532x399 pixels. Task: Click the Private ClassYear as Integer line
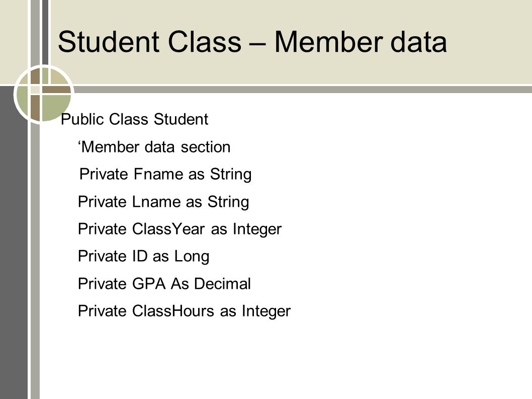180,229
